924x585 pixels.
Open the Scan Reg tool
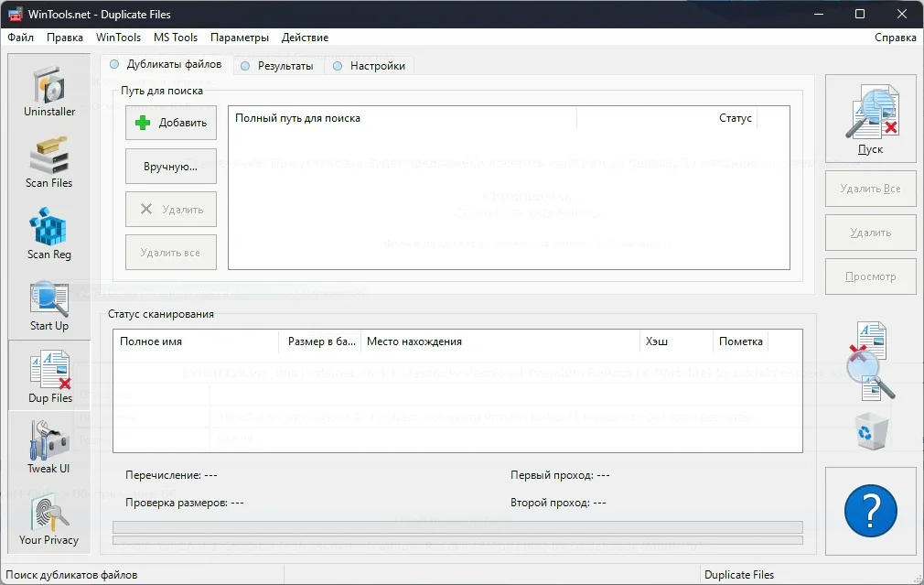(49, 234)
